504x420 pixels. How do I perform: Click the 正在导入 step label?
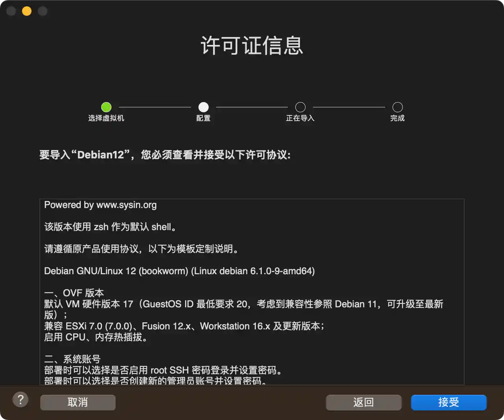[300, 118]
